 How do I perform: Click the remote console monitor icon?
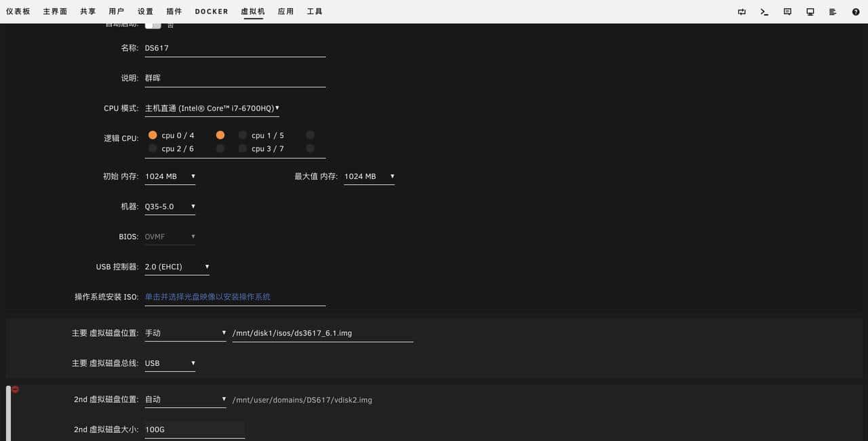tap(810, 11)
